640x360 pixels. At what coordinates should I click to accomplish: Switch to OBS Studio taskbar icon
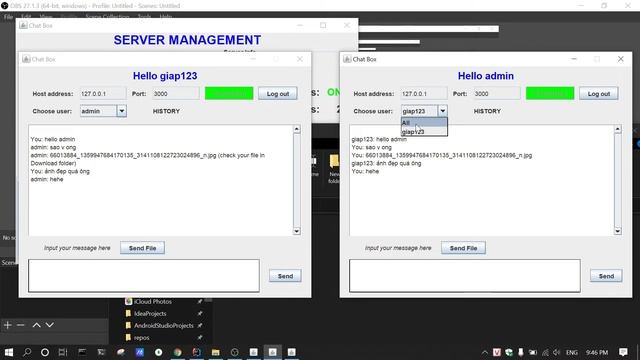[x=235, y=352]
